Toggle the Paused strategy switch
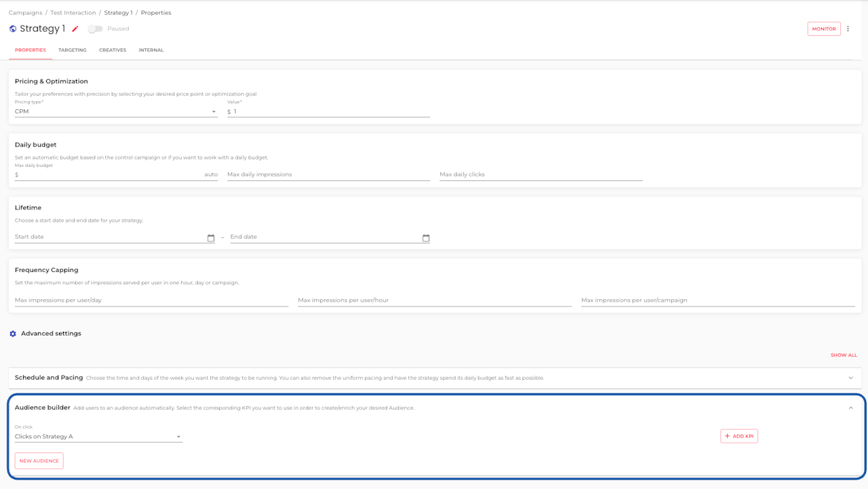868x489 pixels. [96, 29]
